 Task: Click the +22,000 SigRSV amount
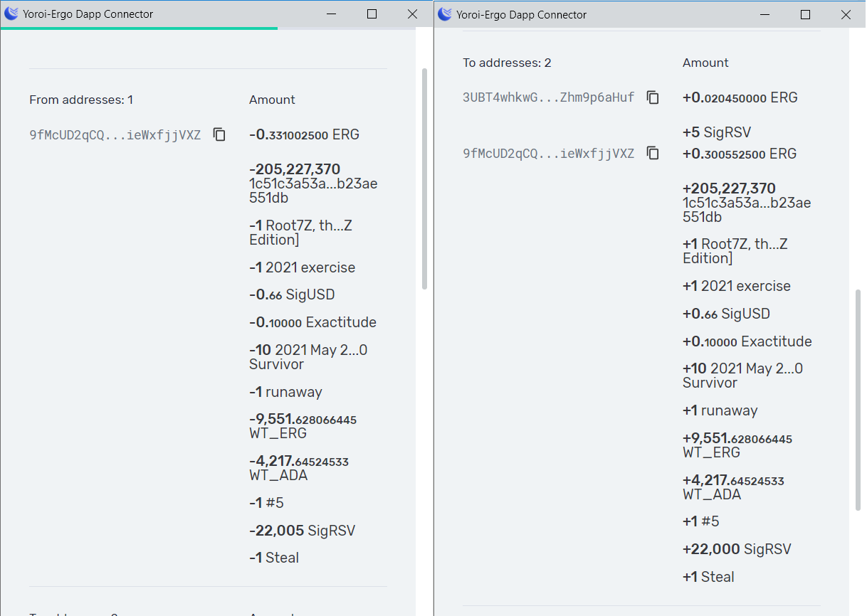point(737,549)
